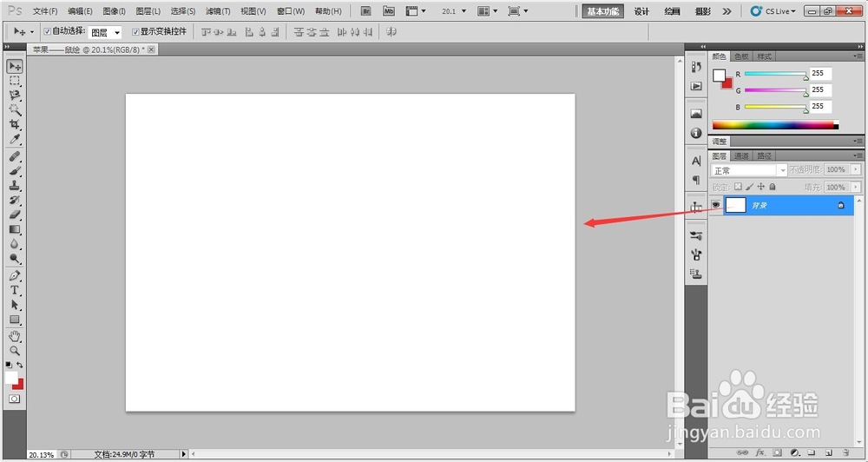Select the Rectangle shape tool

pos(15,320)
